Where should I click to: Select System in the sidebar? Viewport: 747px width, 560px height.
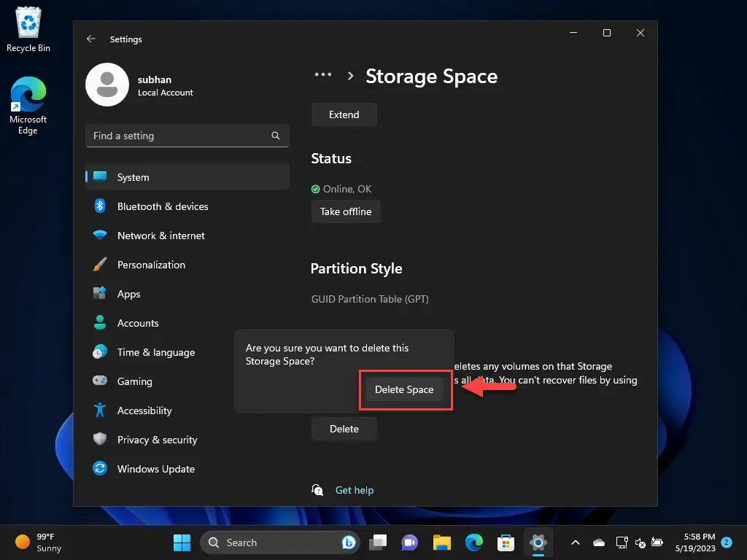point(187,177)
